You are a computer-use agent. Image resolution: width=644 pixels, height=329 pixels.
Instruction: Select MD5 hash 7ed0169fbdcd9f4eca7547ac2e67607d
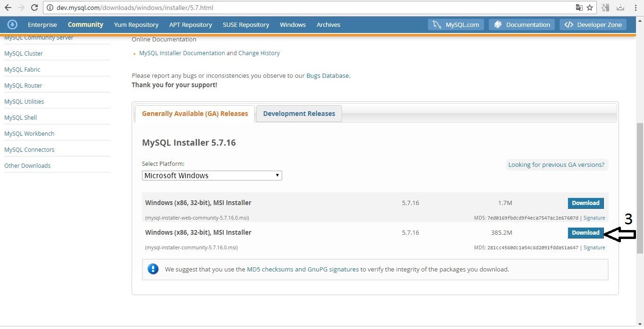click(533, 218)
